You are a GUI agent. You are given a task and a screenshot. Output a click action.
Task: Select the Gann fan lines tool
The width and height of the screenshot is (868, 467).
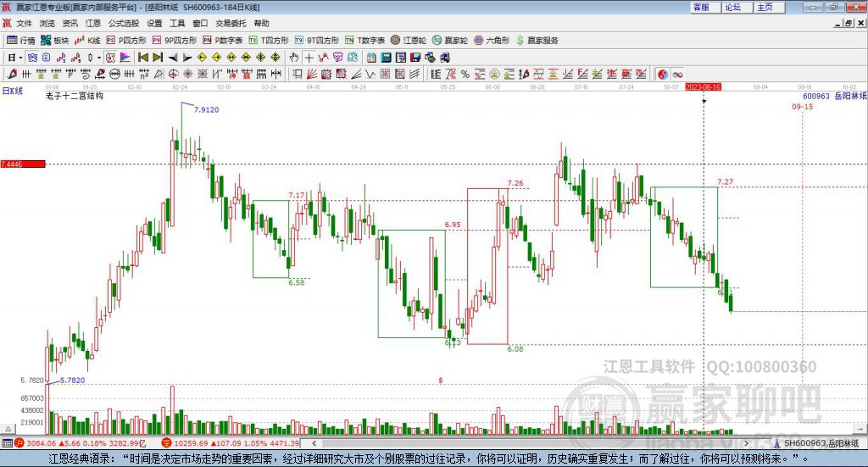(312, 74)
